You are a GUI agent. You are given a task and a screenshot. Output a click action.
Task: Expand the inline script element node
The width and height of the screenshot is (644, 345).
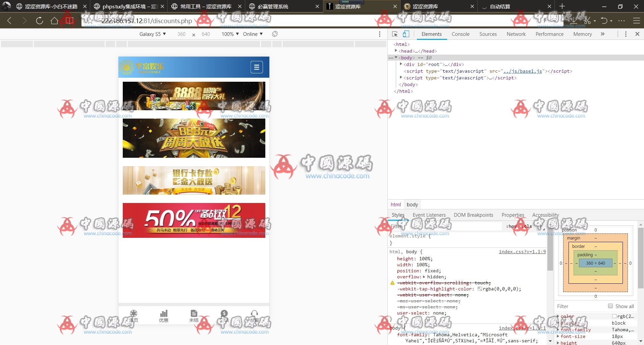[401, 77]
